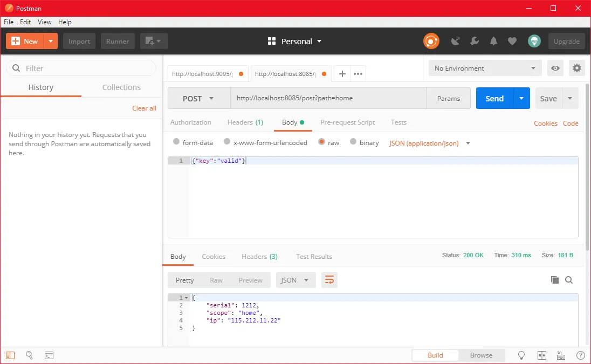The height and width of the screenshot is (364, 591).
Task: Toggle line wrap icon in response
Action: (x=329, y=280)
